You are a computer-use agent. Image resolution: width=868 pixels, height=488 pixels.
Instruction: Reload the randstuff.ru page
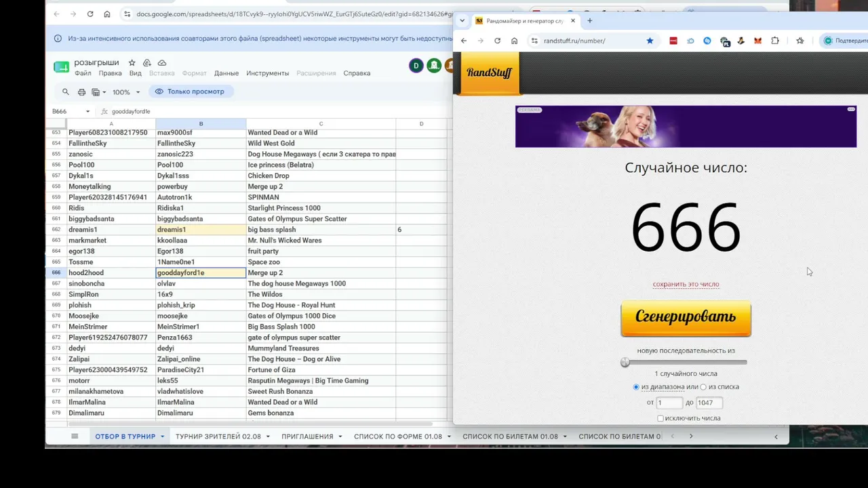(497, 41)
